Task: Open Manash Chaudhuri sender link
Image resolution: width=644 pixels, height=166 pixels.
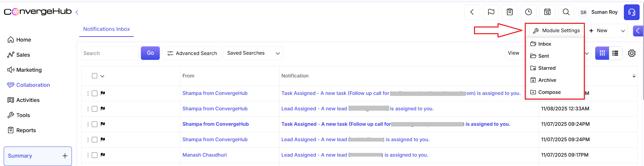Action: [x=204, y=155]
